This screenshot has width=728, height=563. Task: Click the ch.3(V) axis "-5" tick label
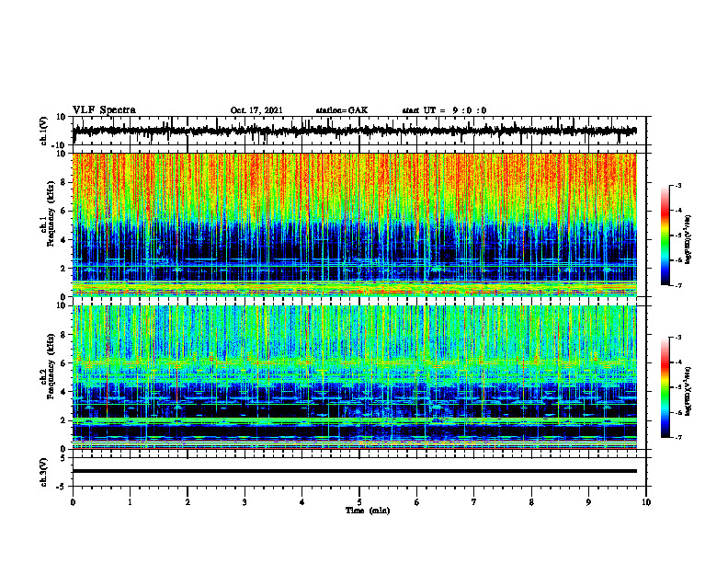coord(62,487)
